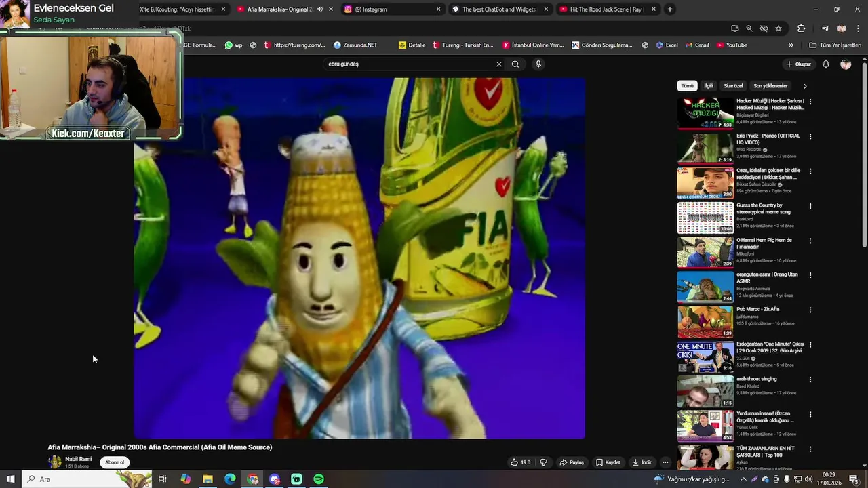Open the YouTube bookmark in bookmarks bar
The image size is (868, 488).
[732, 45]
